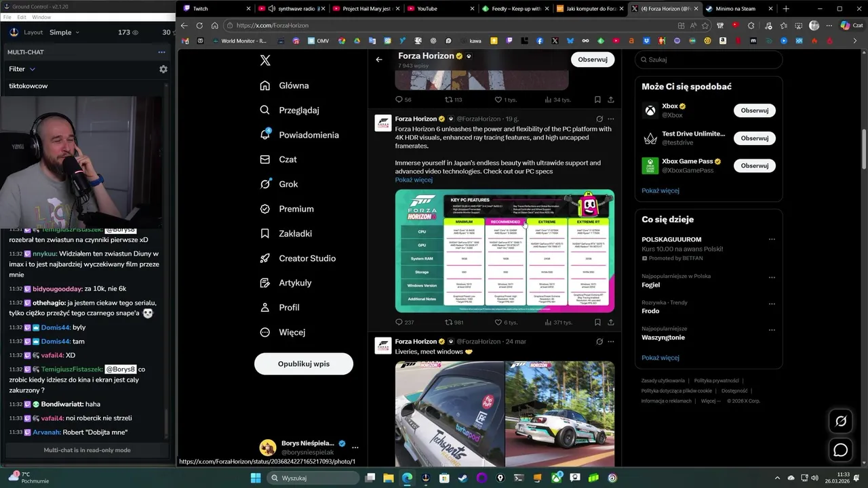
Task: Open Fogiel trending topic
Action: click(x=651, y=285)
